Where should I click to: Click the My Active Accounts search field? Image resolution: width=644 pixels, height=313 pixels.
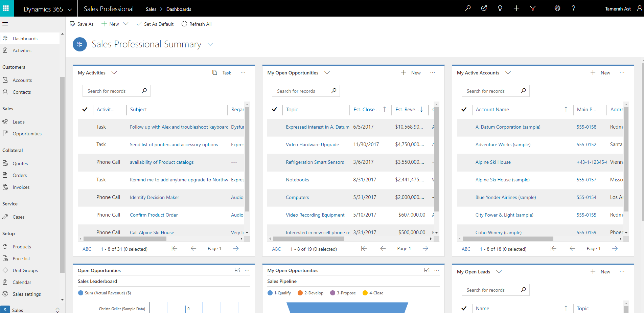coord(490,91)
